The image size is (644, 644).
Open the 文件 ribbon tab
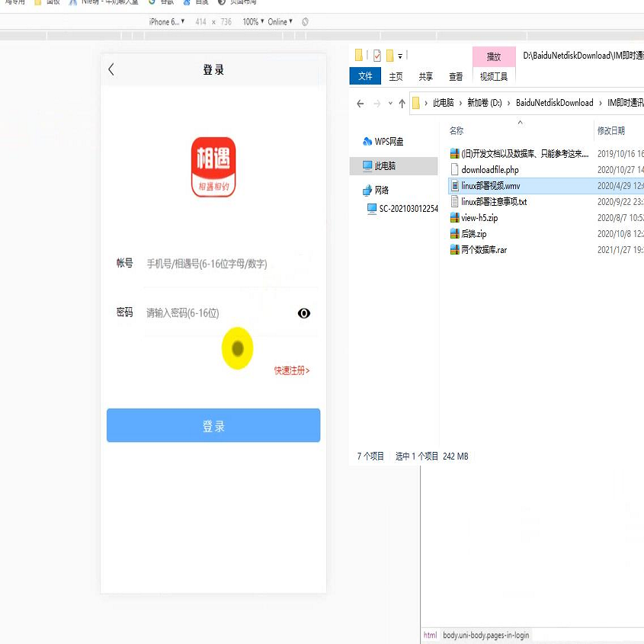pos(365,76)
